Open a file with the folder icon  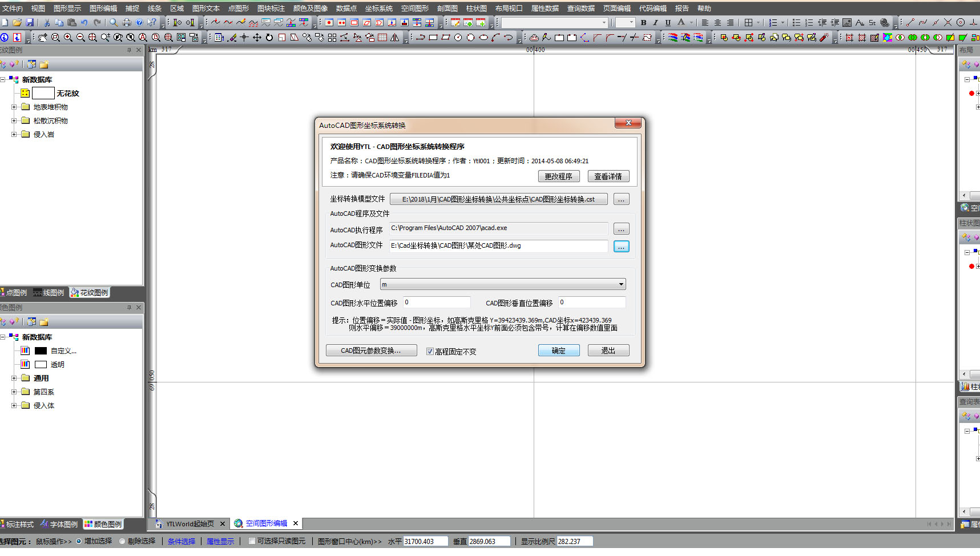coord(17,23)
